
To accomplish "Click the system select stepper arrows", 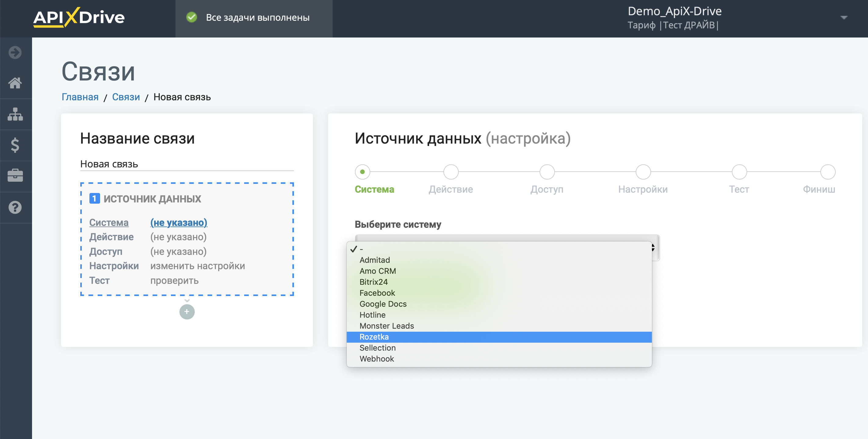I will 653,248.
